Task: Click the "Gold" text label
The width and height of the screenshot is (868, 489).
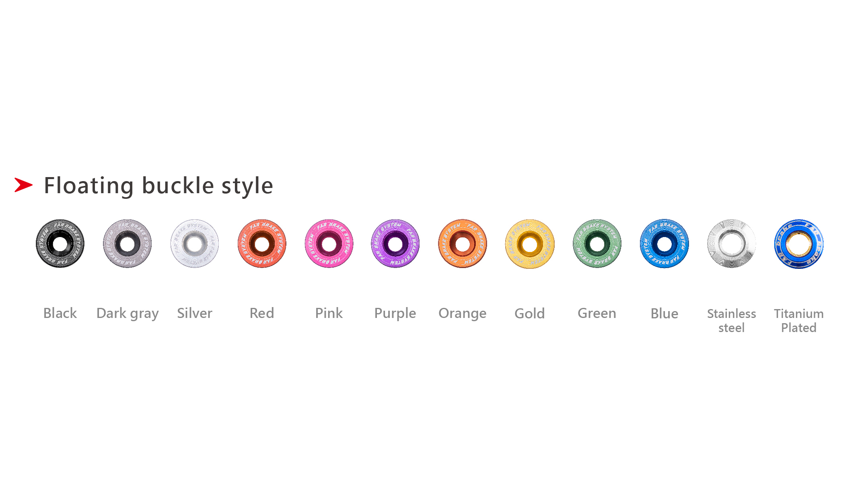Action: (529, 314)
